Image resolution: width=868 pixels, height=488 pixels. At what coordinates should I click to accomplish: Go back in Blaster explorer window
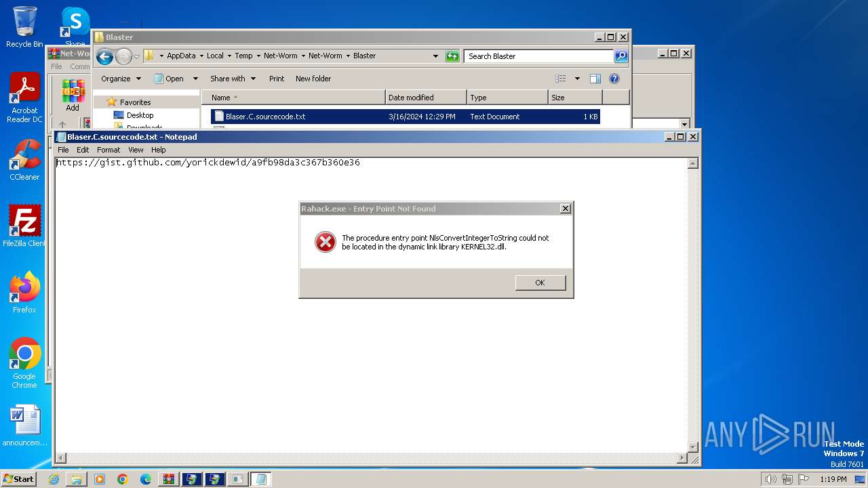[104, 56]
